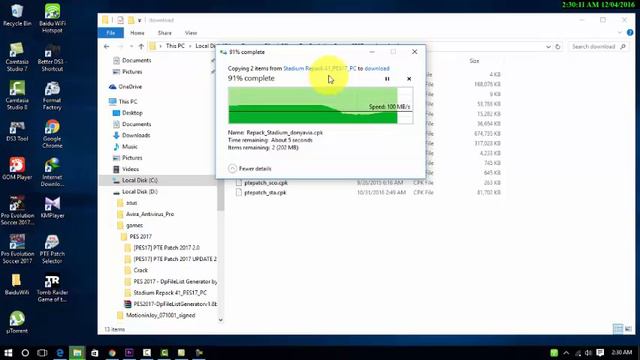The image size is (640, 360).
Task: Go up one folder level
Action: [x=141, y=47]
